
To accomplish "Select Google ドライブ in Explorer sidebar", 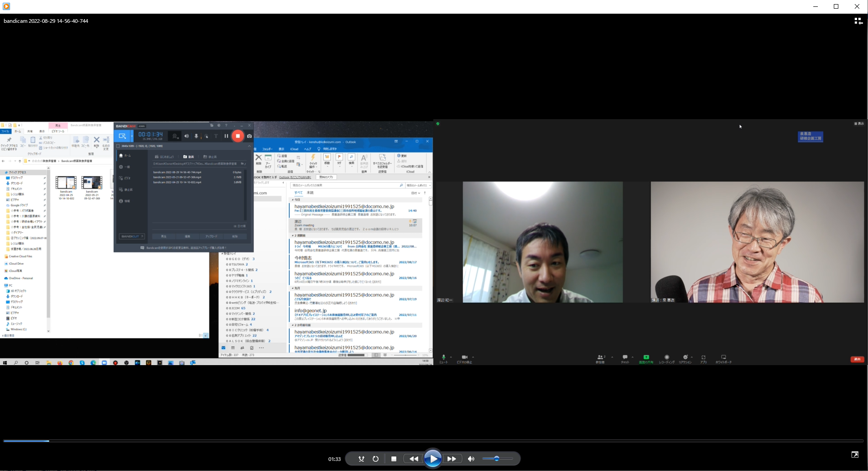I will [19, 205].
